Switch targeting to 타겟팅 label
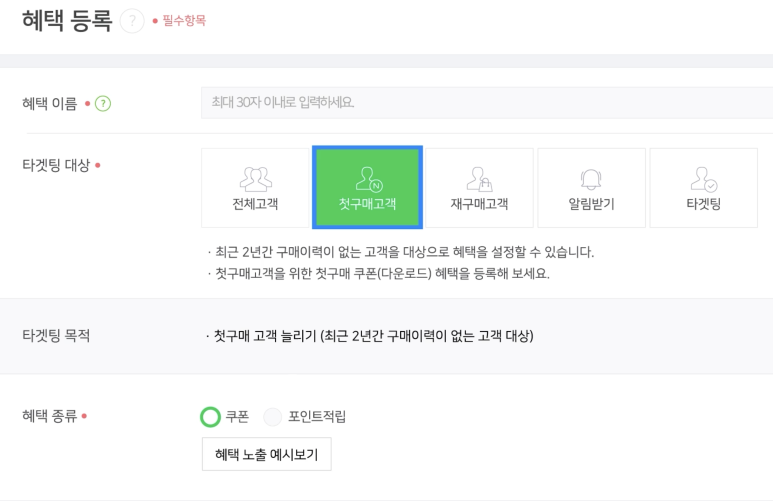 703,204
